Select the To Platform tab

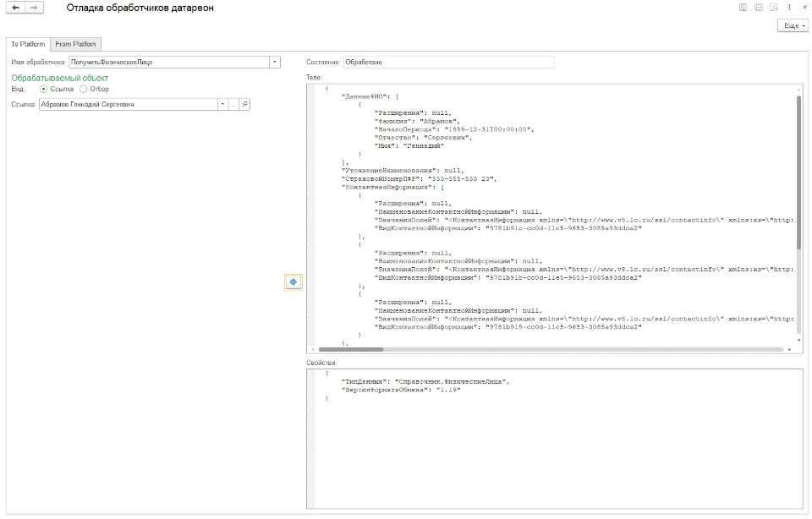pyautogui.click(x=27, y=44)
